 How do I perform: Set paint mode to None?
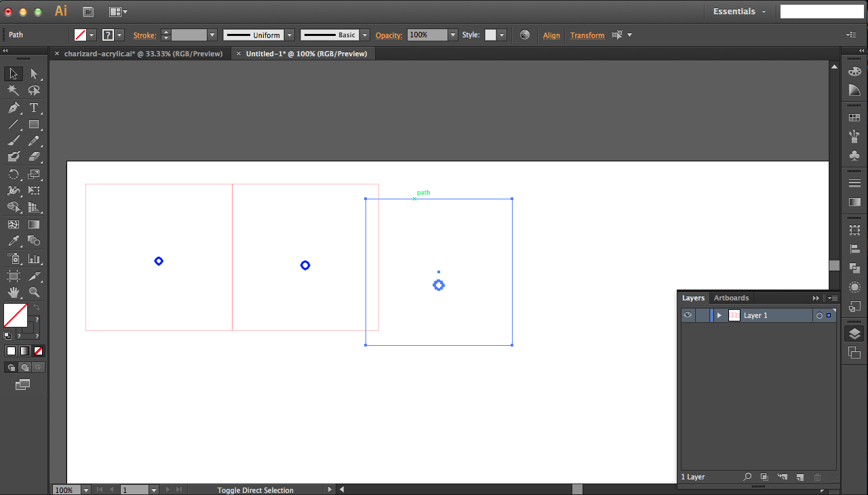(39, 351)
